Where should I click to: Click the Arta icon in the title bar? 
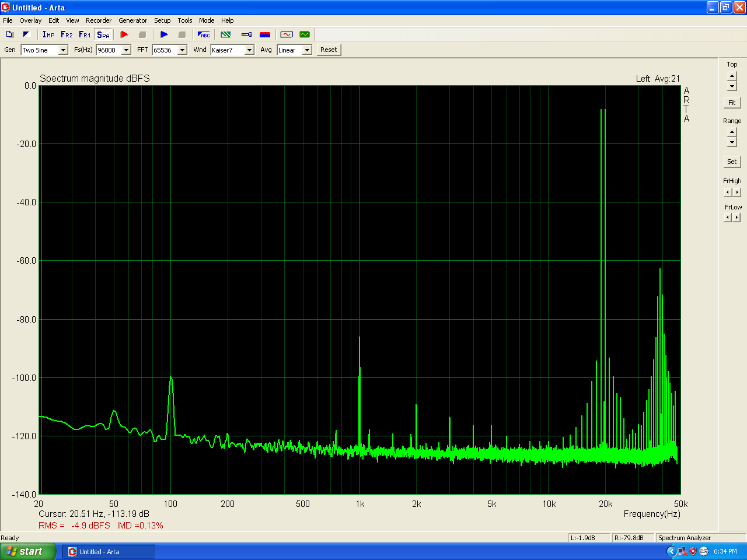click(x=6, y=8)
